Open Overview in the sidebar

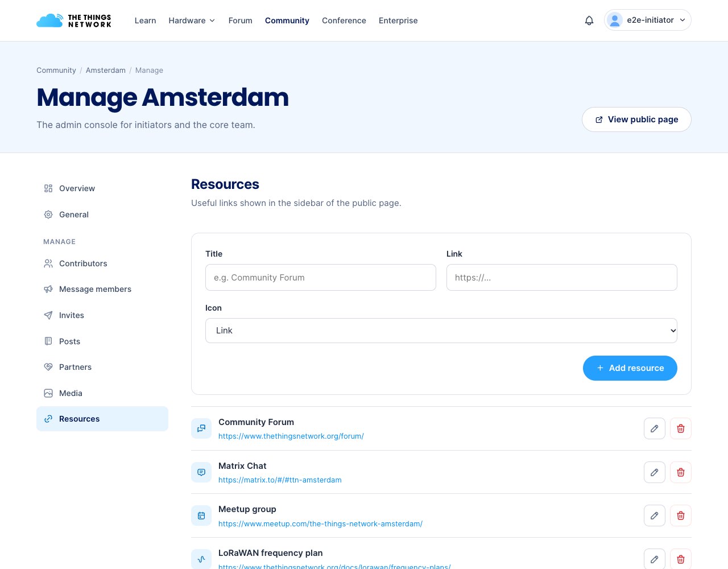pyautogui.click(x=102, y=188)
